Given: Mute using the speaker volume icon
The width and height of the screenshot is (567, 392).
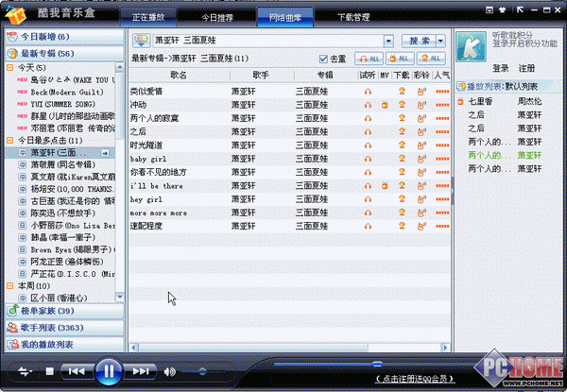Looking at the screenshot, I should (x=170, y=371).
